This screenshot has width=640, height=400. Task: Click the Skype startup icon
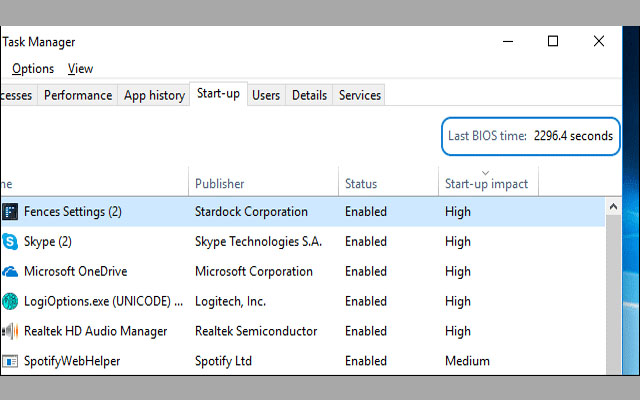pos(10,241)
